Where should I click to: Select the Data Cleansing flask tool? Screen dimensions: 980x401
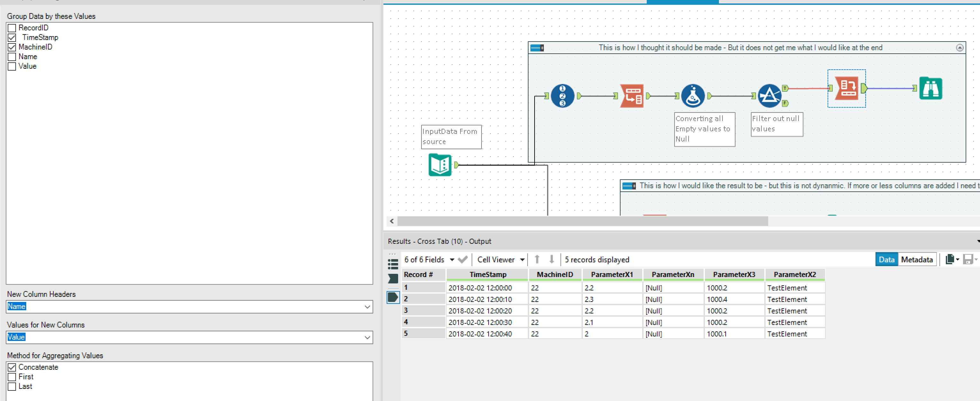pyautogui.click(x=693, y=96)
